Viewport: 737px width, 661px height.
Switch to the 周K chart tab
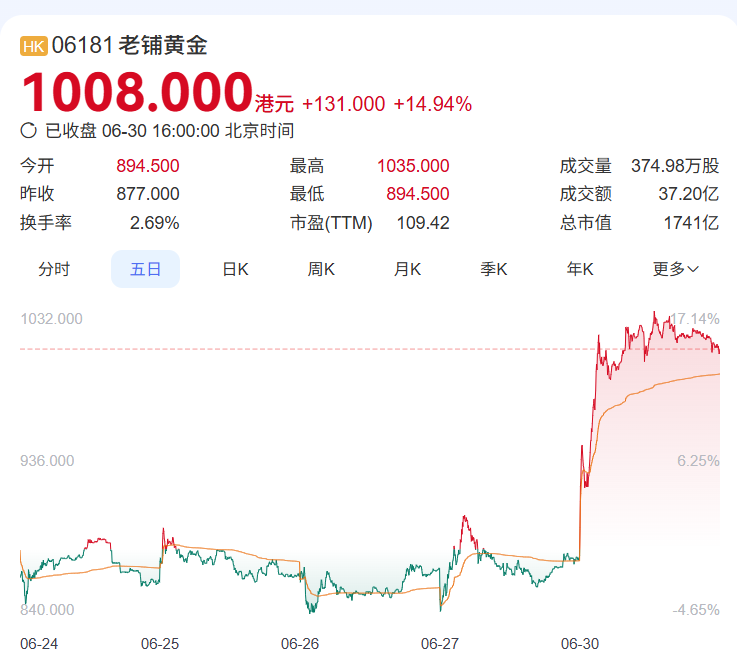tap(321, 269)
